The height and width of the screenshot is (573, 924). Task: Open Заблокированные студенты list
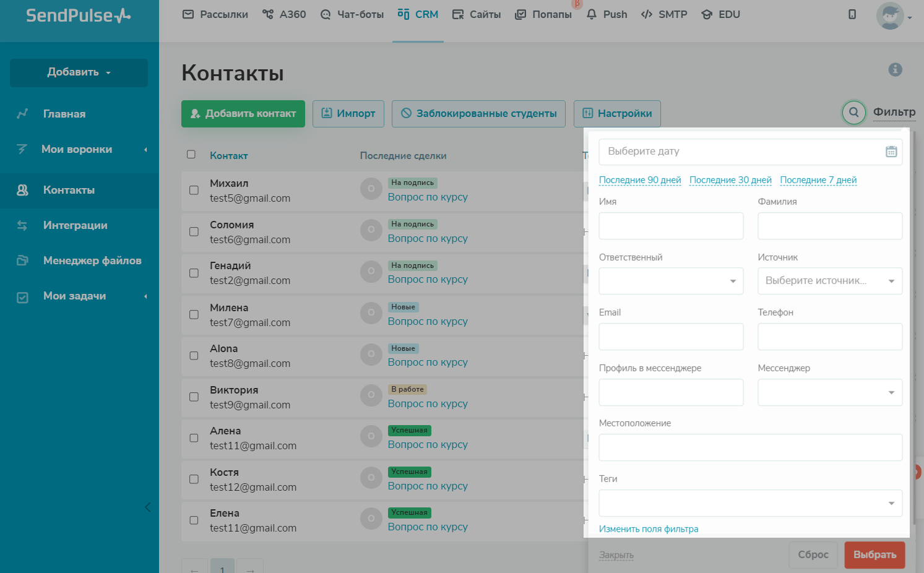click(478, 114)
